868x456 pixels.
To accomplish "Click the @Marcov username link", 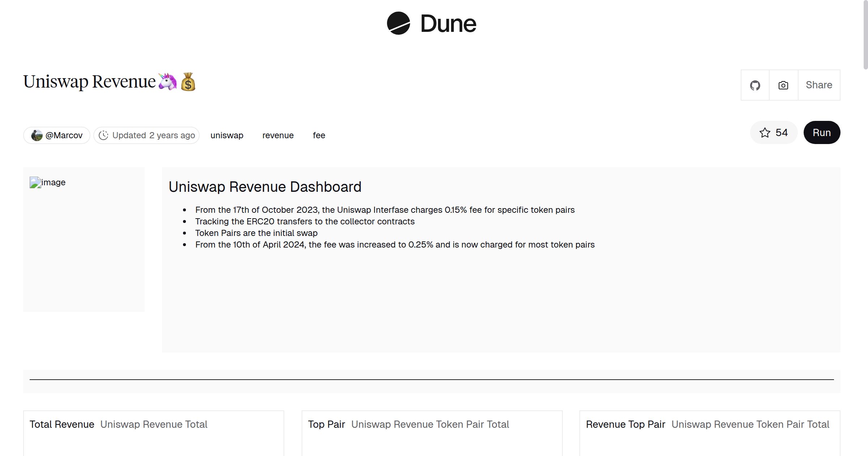I will 64,135.
